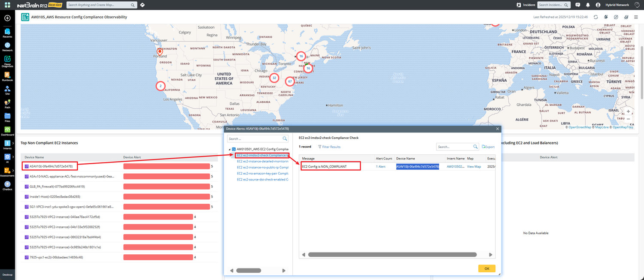Open Chatbot in the left sidebar

pos(7,185)
